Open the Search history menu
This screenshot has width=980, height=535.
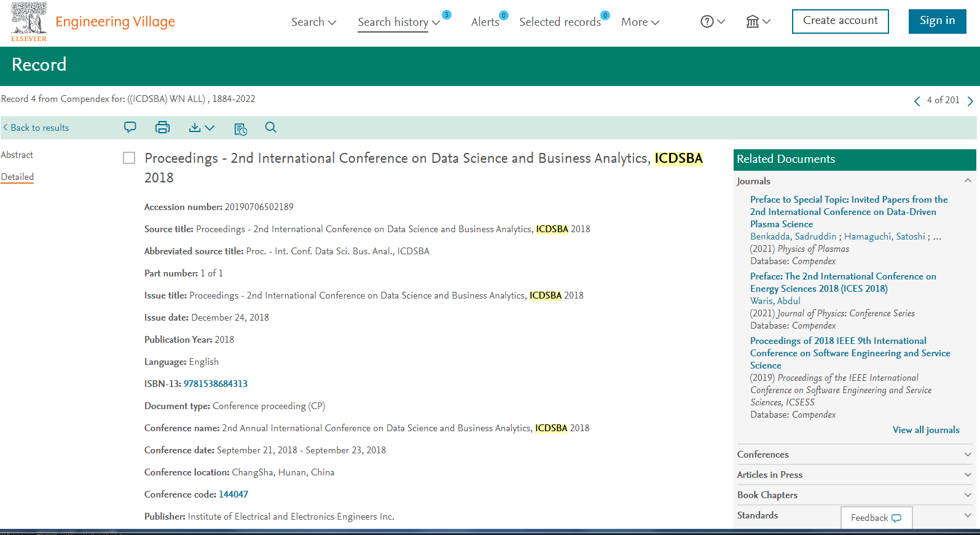(398, 22)
